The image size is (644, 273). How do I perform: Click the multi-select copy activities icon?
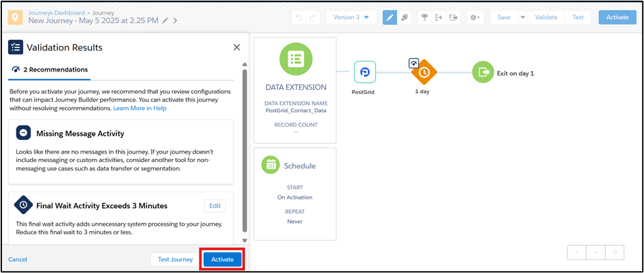click(x=404, y=18)
